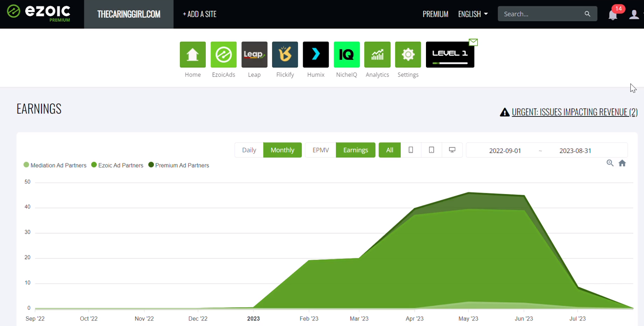The width and height of the screenshot is (644, 326).
Task: Toggle Premium Ad Partners legend series
Action: pos(178,165)
